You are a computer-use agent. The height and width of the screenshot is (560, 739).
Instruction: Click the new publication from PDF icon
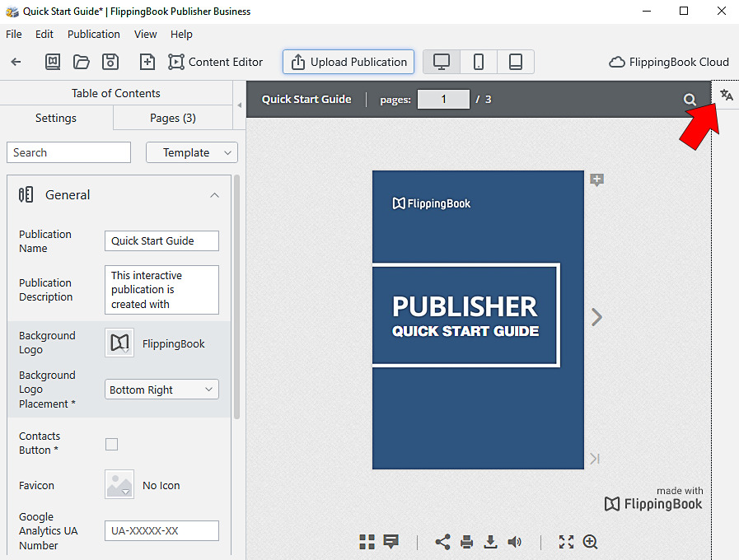coord(52,62)
